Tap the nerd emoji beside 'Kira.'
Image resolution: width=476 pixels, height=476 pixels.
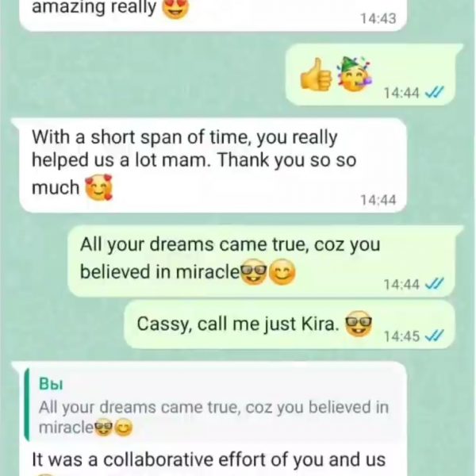(359, 324)
